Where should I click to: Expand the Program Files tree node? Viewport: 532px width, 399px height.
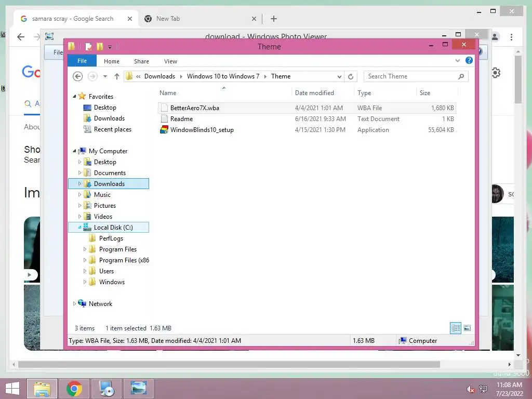point(85,249)
